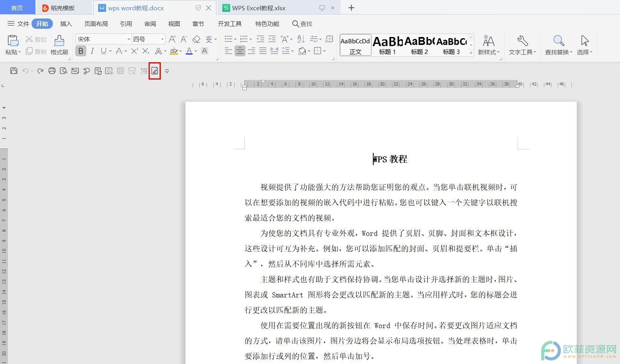Click the paragraph shading fill bucket

[302, 51]
